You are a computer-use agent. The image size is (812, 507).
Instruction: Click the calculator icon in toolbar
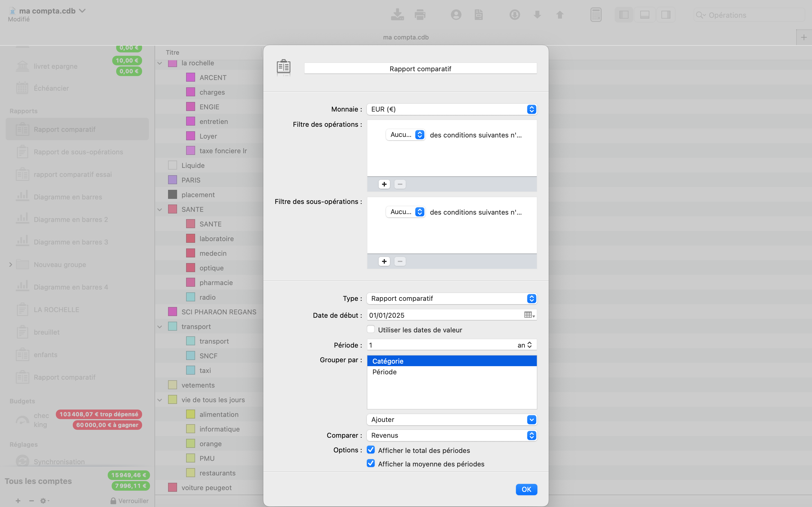tap(595, 15)
